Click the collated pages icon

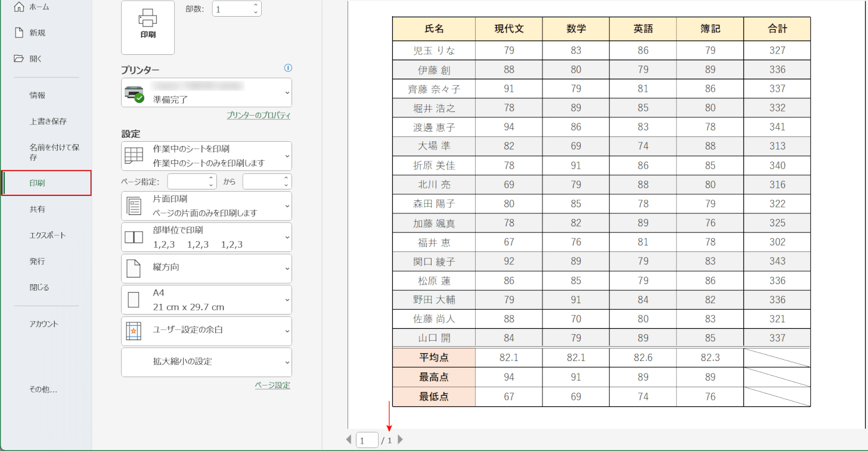(x=134, y=237)
